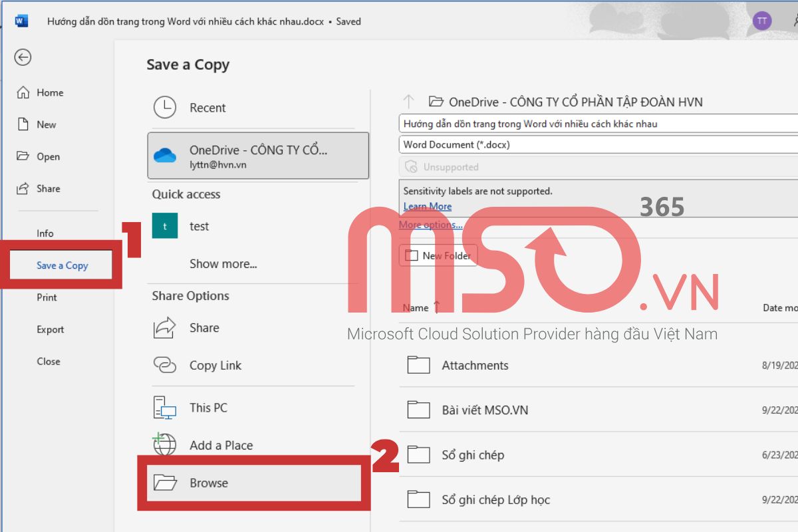The height and width of the screenshot is (532, 798).
Task: Click the Bài viết MSO.VN folder icon
Action: click(x=419, y=410)
